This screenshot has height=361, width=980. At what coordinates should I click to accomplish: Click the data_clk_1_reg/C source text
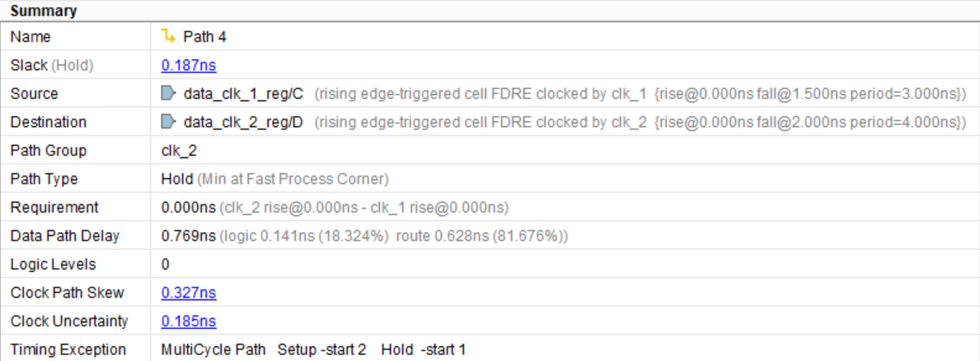[x=243, y=94]
